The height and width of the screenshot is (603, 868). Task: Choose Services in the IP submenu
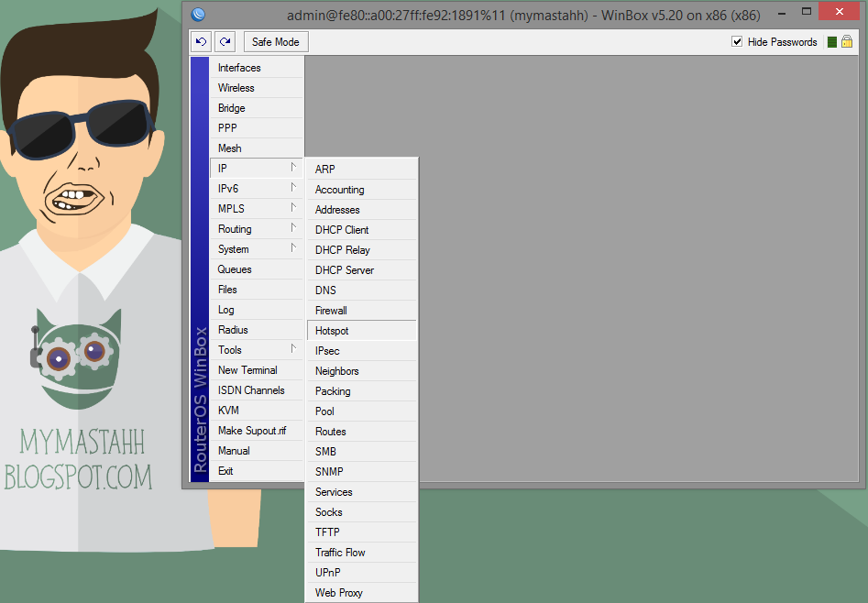pos(361,492)
